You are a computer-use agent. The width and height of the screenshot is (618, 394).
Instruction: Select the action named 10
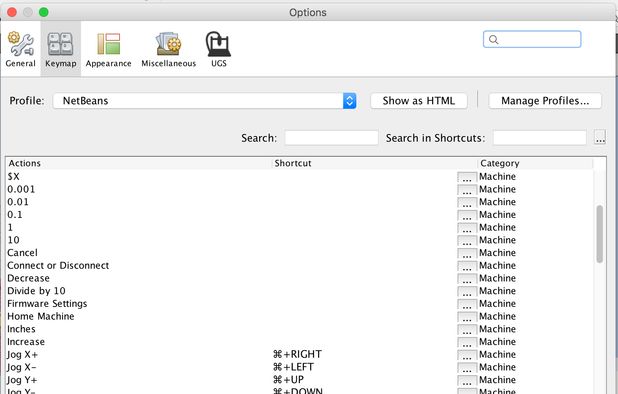click(x=13, y=240)
